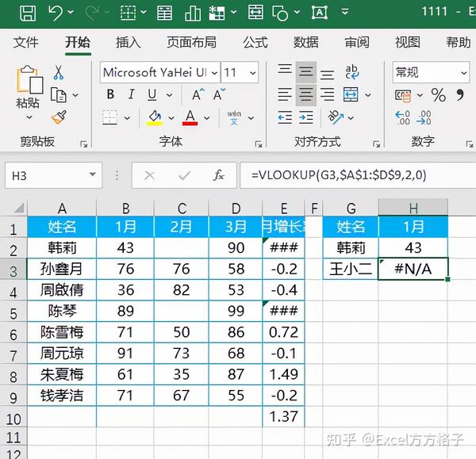The height and width of the screenshot is (459, 476).
Task: Open the undo history dropdown arrow
Action: coord(71,12)
